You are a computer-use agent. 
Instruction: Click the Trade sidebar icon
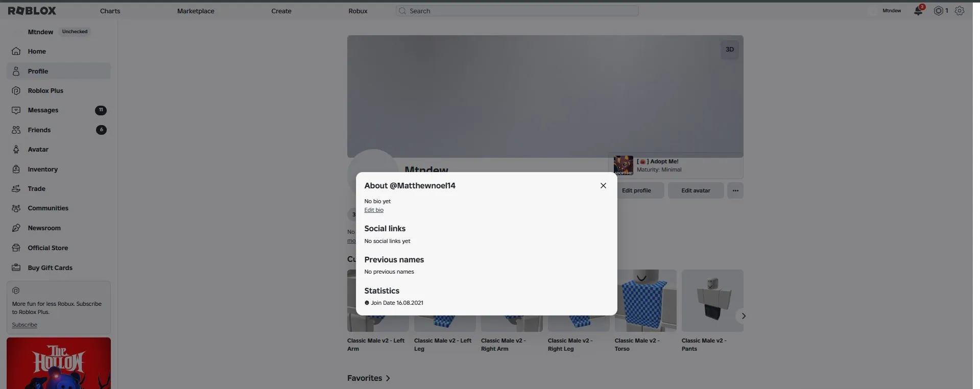tap(16, 189)
